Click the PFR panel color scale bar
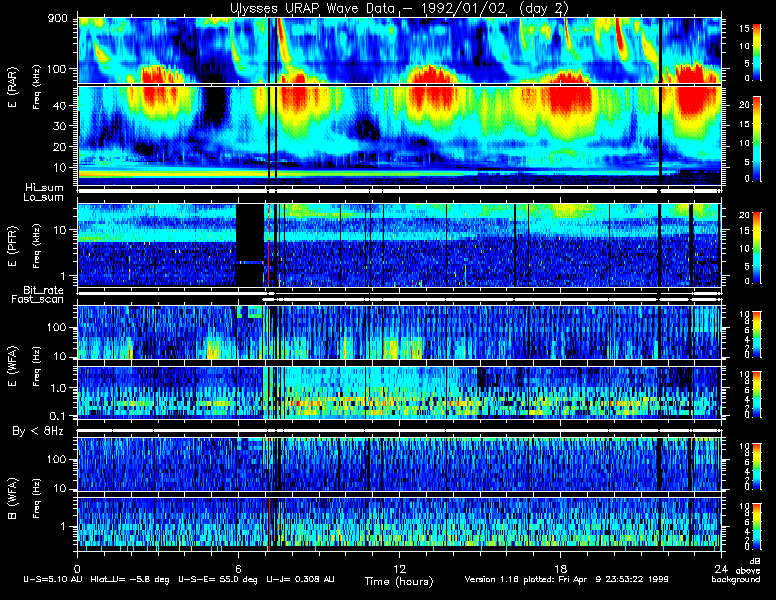776x600 pixels. click(x=757, y=248)
